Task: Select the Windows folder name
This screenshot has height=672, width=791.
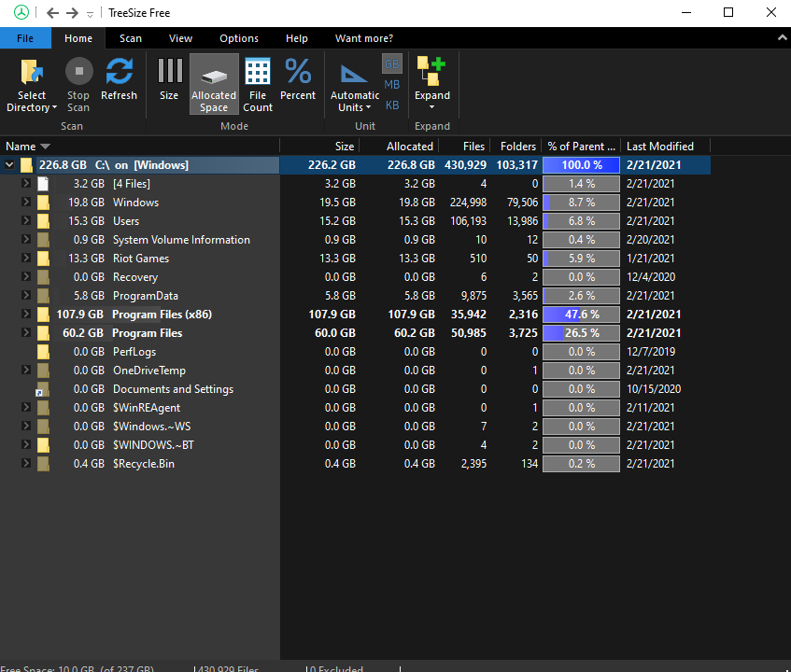Action: pos(135,203)
